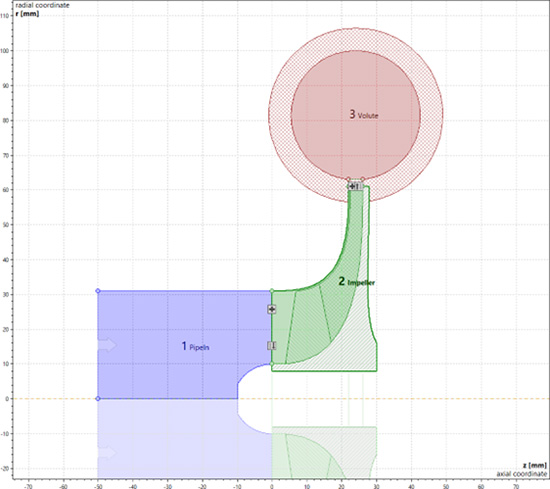550x489 pixels.
Task: Select the '1 PipeIn' component label
Action: pyautogui.click(x=195, y=347)
